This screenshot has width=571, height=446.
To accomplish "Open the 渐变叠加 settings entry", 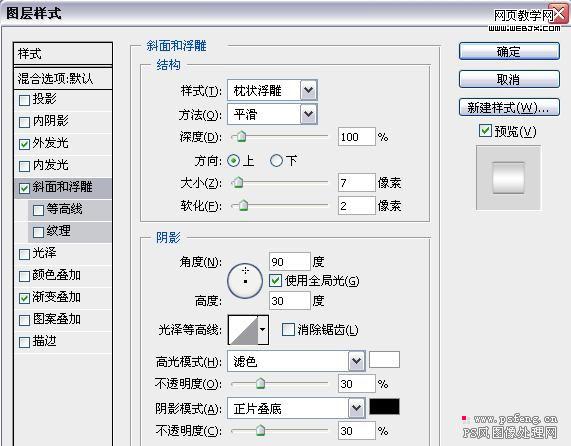I will point(57,297).
